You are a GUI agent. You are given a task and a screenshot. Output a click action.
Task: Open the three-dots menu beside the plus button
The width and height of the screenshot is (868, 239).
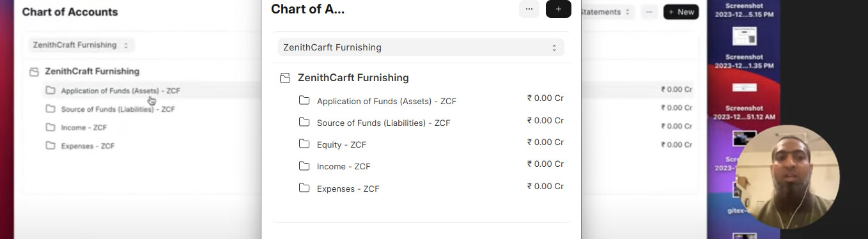coord(529,9)
